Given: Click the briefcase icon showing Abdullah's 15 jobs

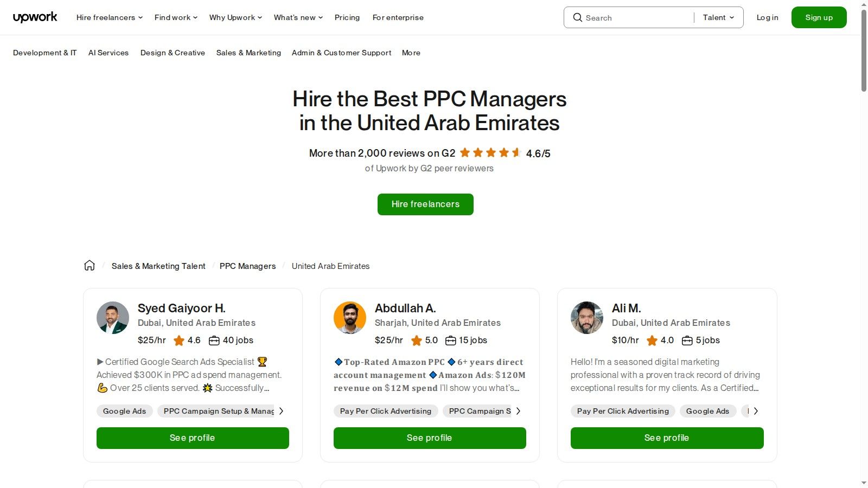Looking at the screenshot, I should click(451, 341).
